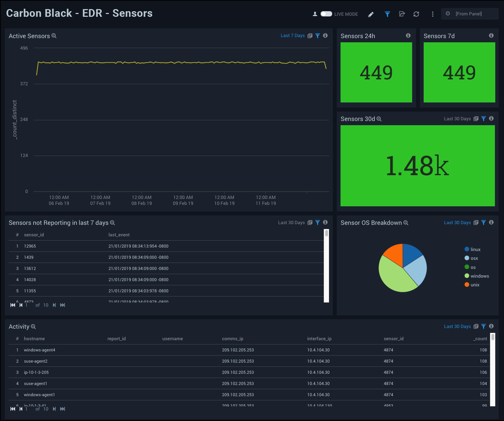Click the Activity panel title
504x421 pixels.
(19, 326)
